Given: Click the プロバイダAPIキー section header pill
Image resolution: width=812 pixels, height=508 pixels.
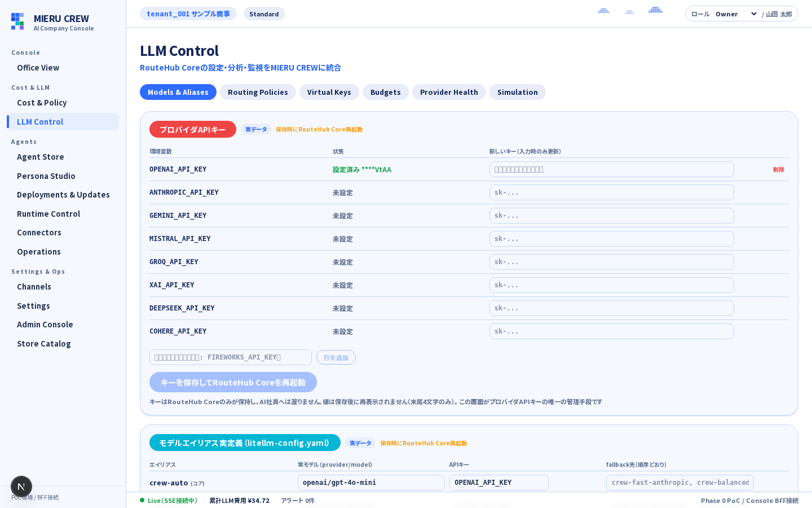Looking at the screenshot, I should [x=193, y=129].
